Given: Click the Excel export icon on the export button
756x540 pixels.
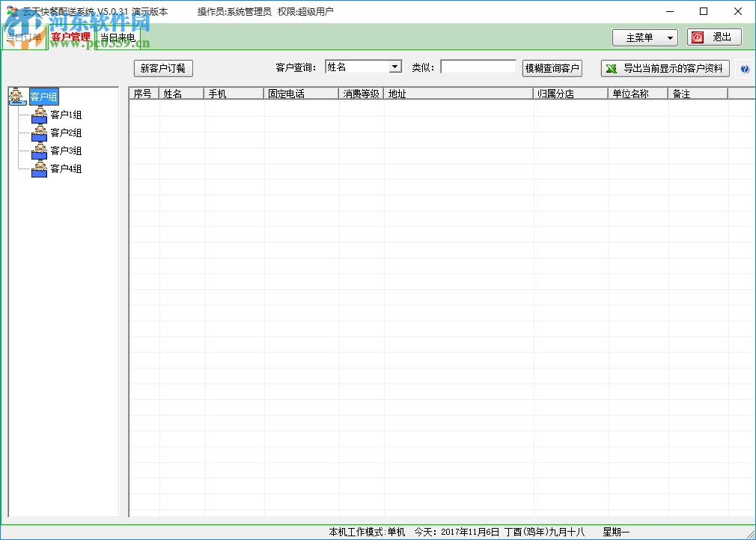Looking at the screenshot, I should point(612,68).
